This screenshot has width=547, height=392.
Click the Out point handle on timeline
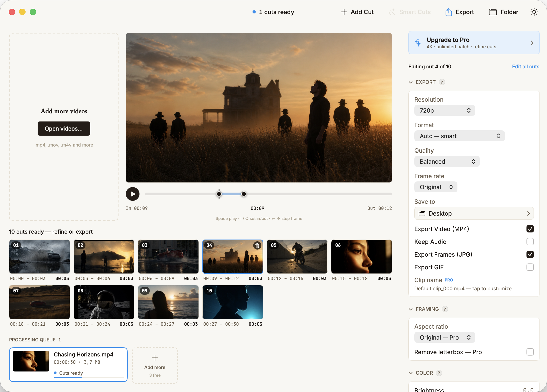pos(244,194)
